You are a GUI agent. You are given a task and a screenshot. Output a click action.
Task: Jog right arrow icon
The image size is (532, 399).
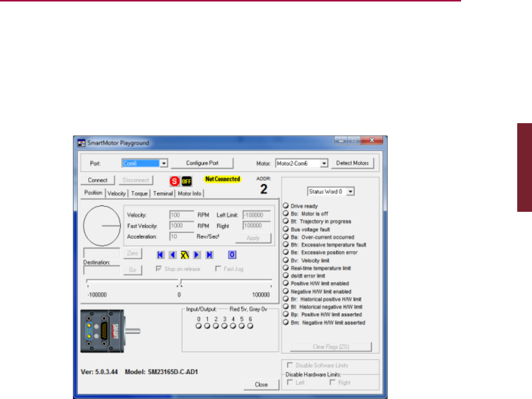[197, 255]
